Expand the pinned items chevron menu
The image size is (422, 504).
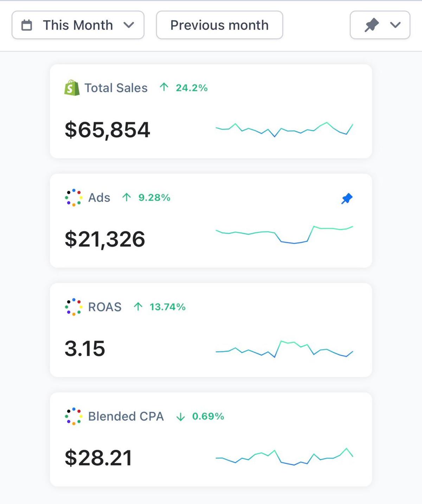(x=395, y=25)
